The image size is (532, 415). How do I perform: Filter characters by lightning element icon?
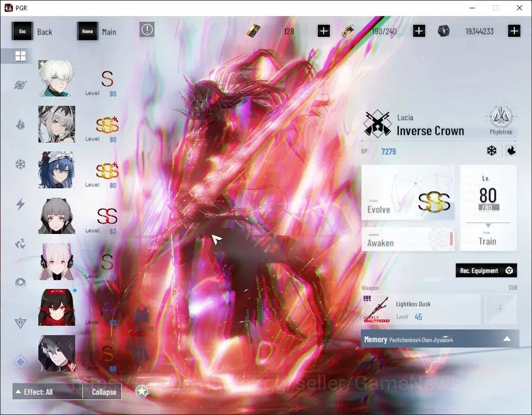click(x=20, y=204)
